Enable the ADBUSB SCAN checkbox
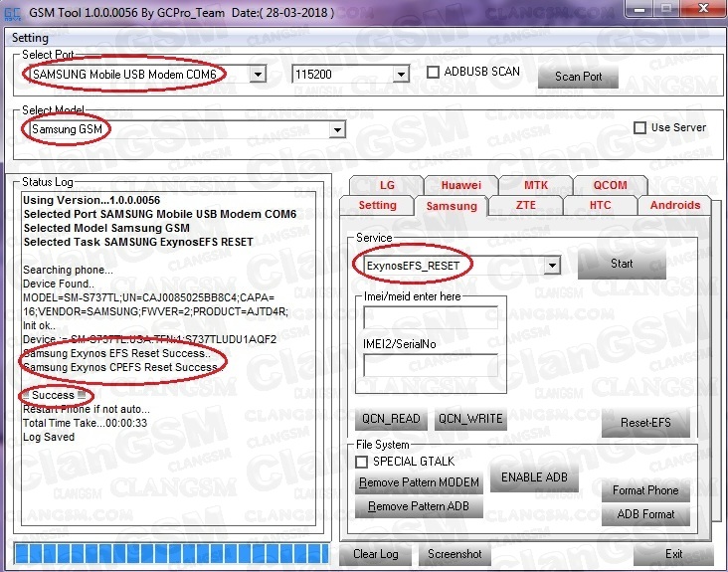The height and width of the screenshot is (572, 728). click(433, 72)
